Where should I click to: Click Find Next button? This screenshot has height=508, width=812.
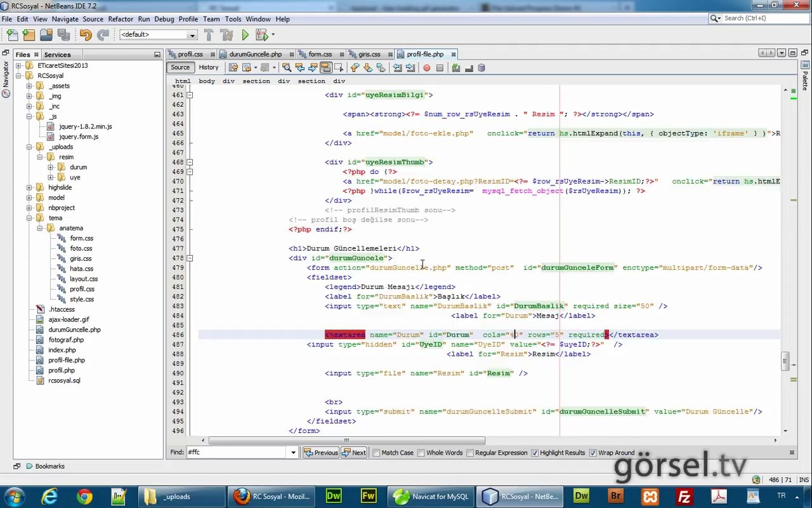354,453
